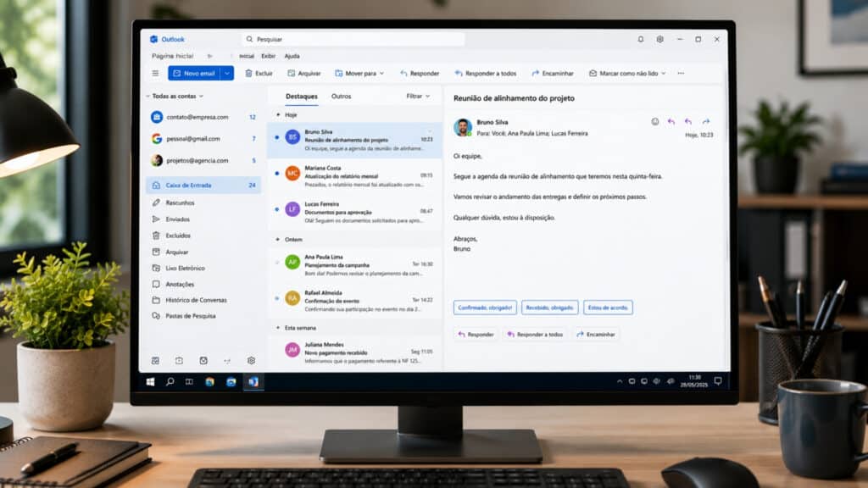Open Juliana Mendes' Novo pagamento recebido email
This screenshot has height=488, width=868.
pos(355,352)
